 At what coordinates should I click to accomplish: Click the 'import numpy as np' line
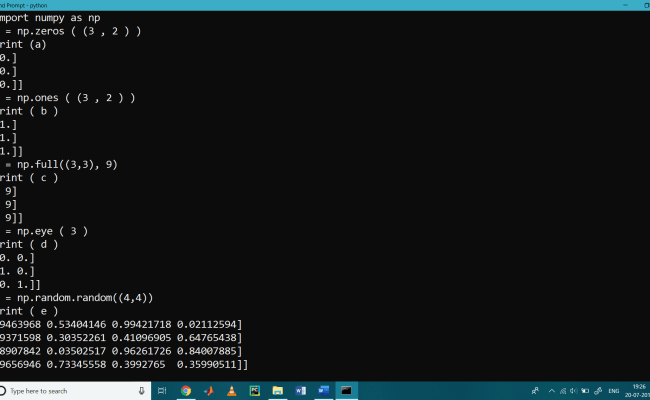click(x=50, y=18)
